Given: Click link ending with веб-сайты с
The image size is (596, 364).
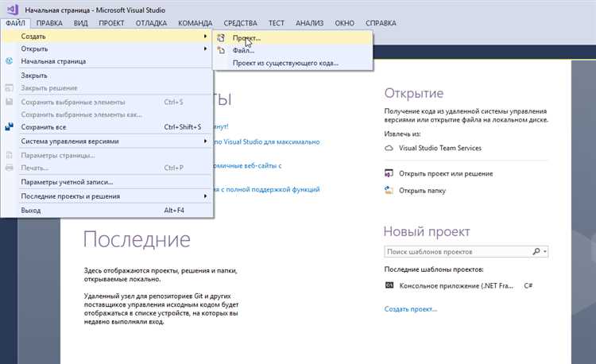Looking at the screenshot, I should point(248,165).
